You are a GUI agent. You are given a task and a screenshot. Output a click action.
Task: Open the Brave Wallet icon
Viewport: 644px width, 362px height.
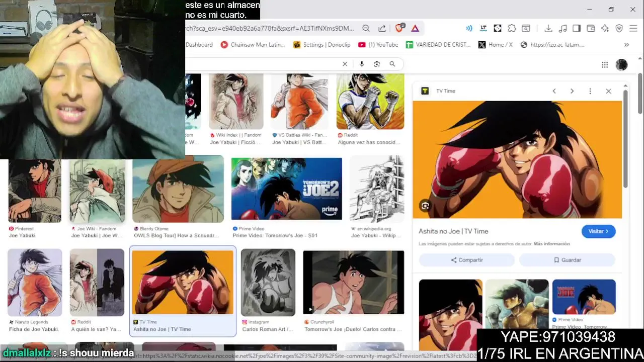[x=591, y=29]
